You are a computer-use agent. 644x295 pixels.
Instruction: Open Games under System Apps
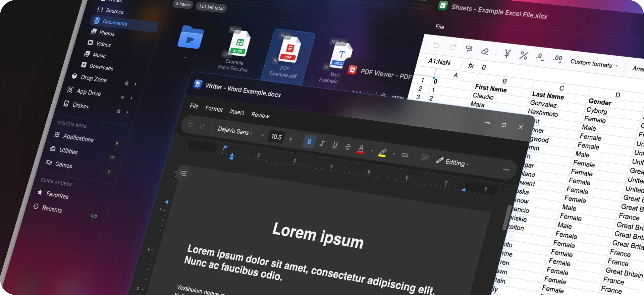coord(59,164)
